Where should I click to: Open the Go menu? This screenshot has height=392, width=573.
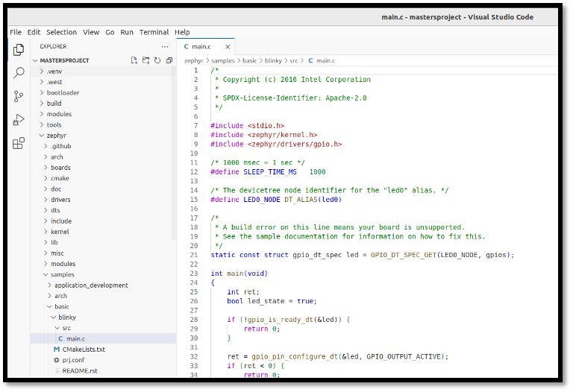(110, 32)
